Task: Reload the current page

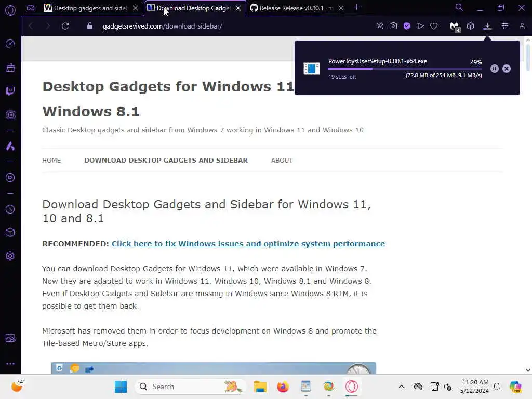Action: (65, 26)
